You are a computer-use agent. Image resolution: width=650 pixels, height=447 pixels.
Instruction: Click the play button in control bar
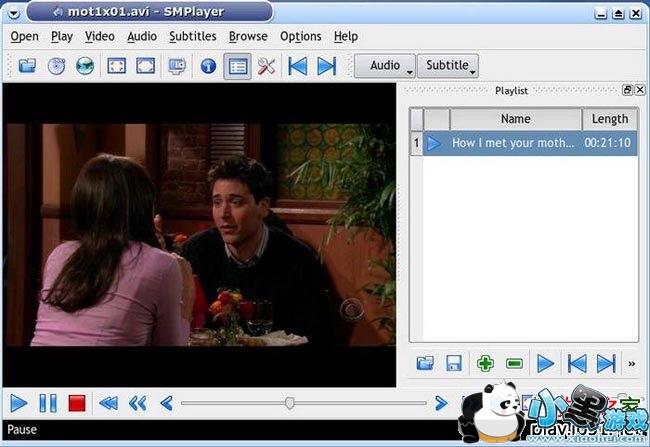[18, 403]
